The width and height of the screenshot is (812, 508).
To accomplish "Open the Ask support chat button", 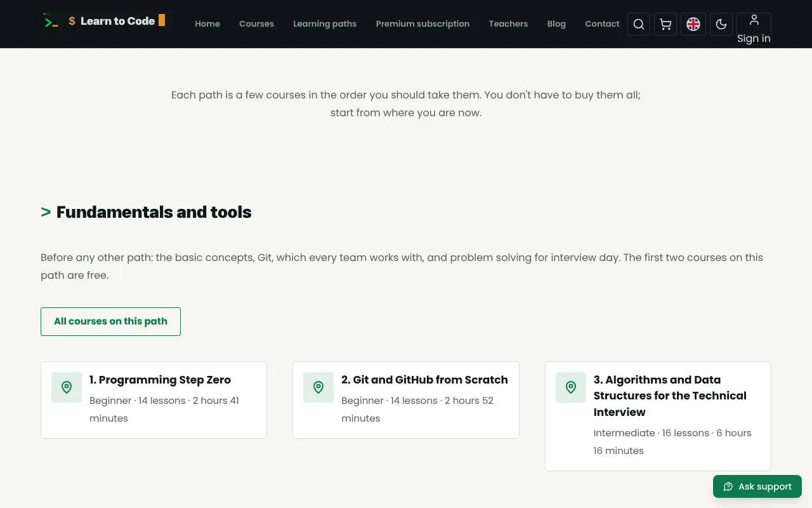I will (x=757, y=486).
